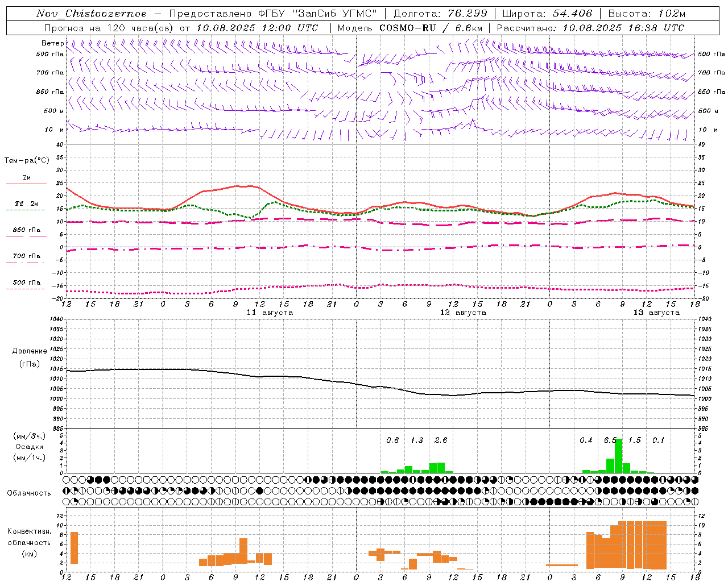
Task: Click the "13 августа" date label
Action: click(x=656, y=313)
